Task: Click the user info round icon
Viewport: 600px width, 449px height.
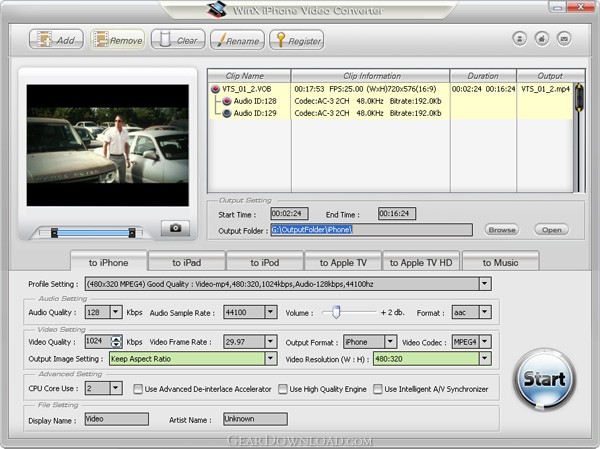Action: [x=520, y=39]
